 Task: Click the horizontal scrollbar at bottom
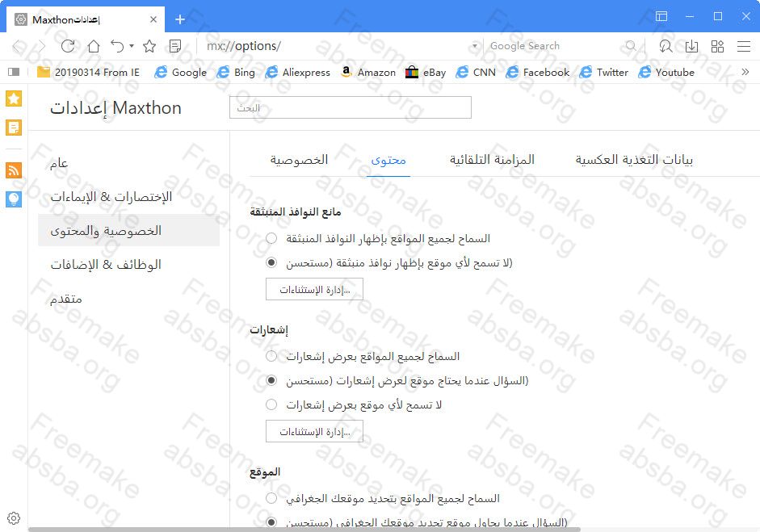tap(304, 530)
